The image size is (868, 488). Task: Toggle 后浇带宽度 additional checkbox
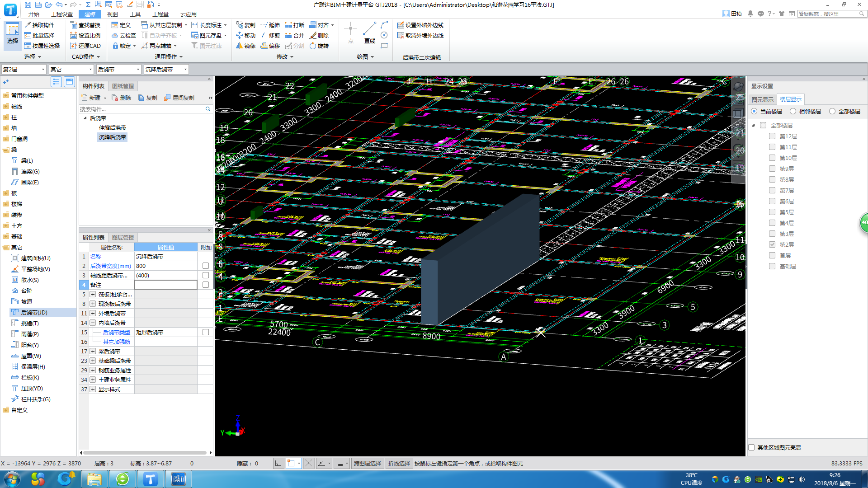(206, 266)
